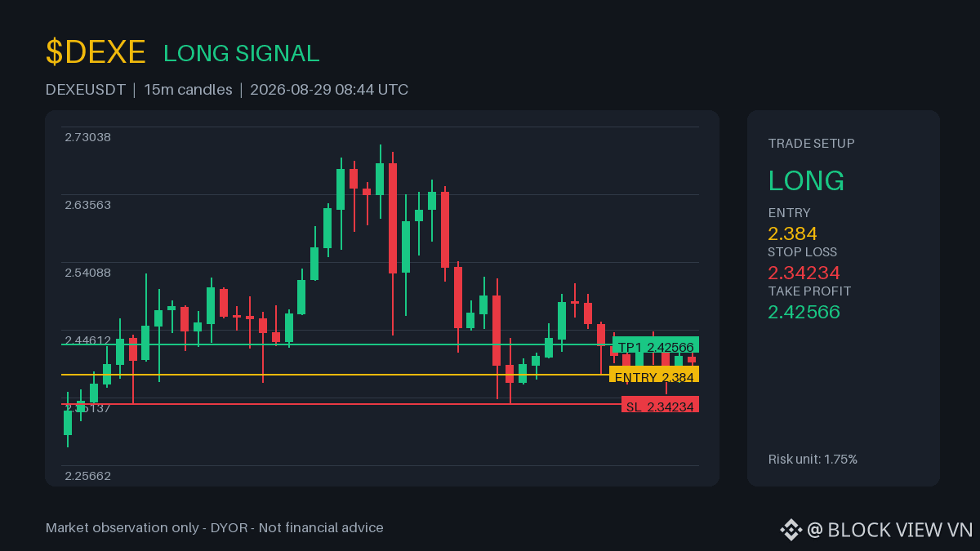Click the 2.73038 y-axis price label

(x=87, y=137)
